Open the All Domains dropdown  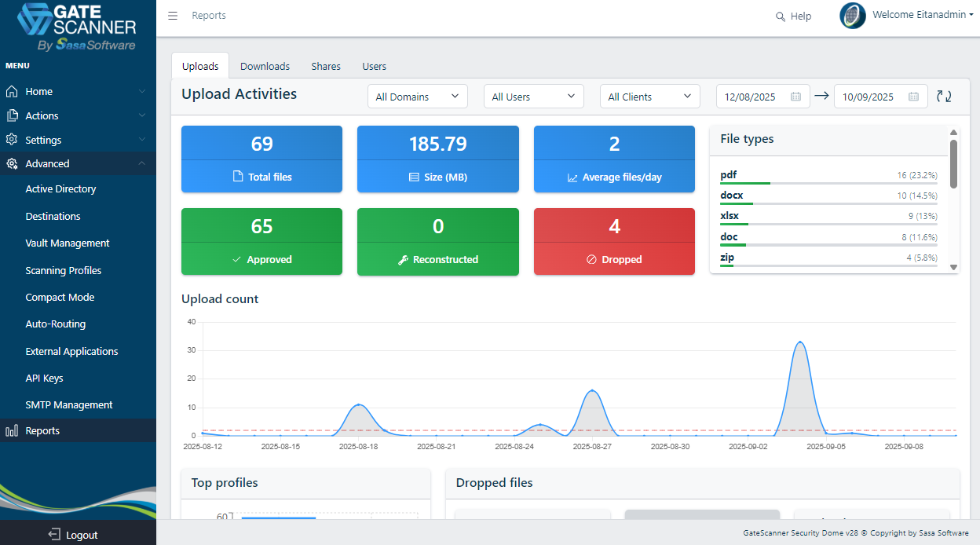pyautogui.click(x=417, y=97)
